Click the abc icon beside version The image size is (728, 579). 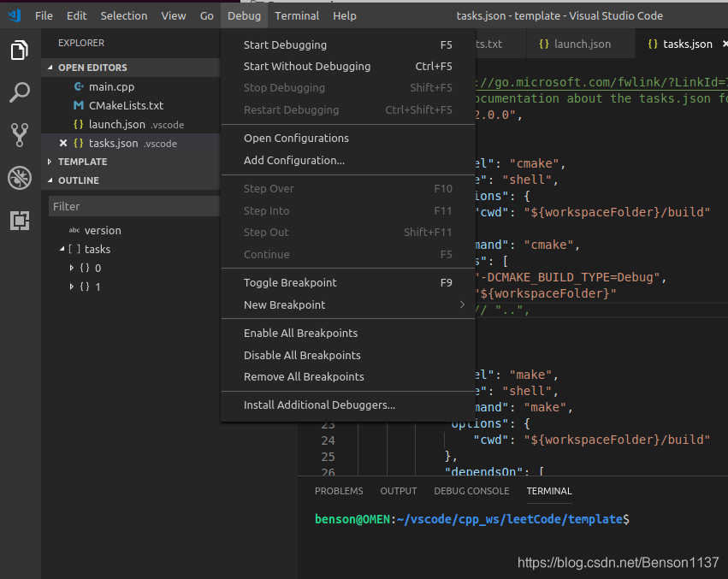74,230
